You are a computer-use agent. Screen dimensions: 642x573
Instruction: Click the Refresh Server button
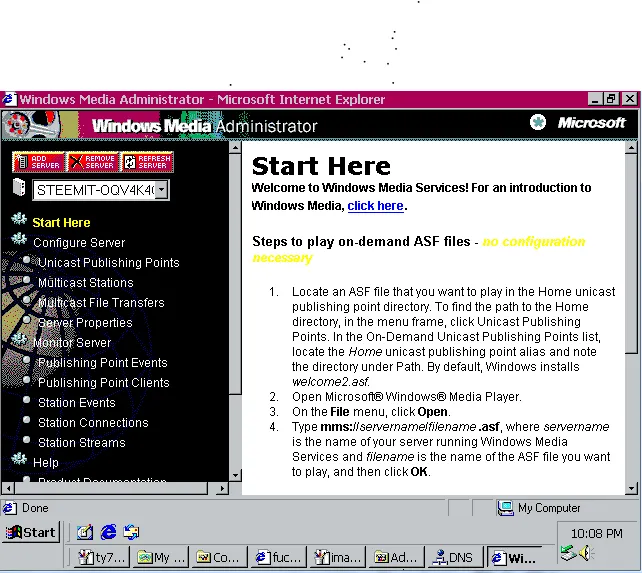click(147, 162)
